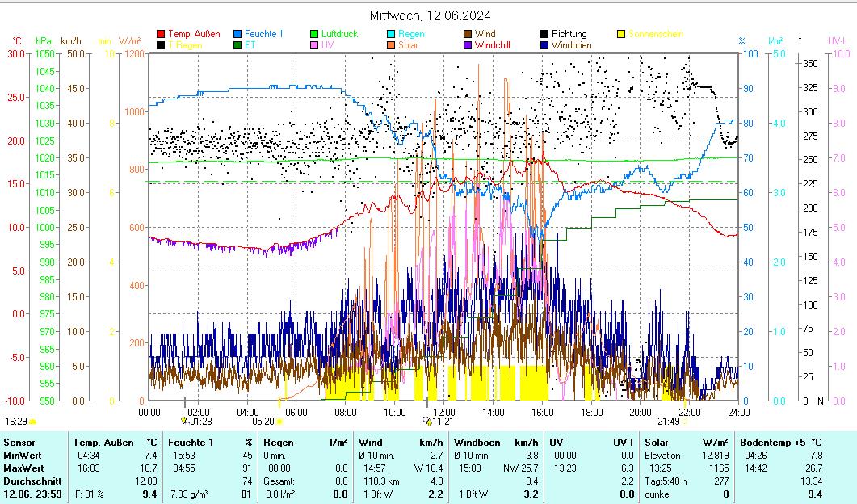
Task: Click the chart title Mittwoch, 12.06.2024
Action: pyautogui.click(x=429, y=15)
